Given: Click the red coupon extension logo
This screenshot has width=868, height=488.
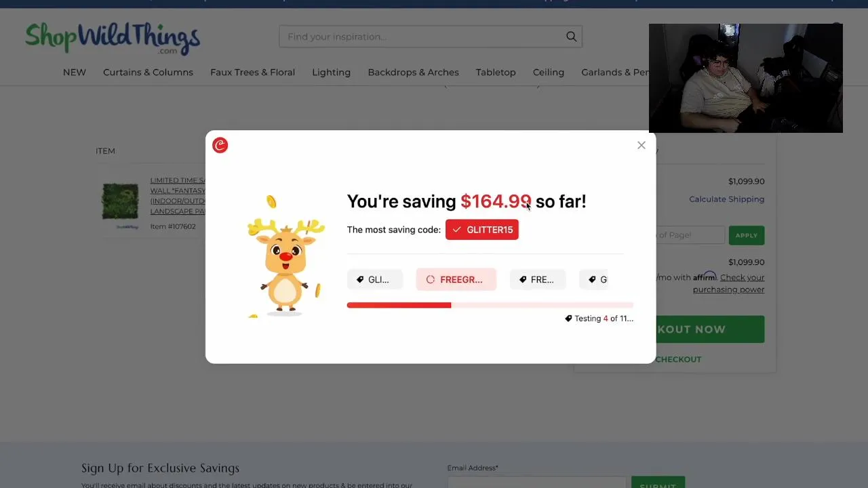Looking at the screenshot, I should pyautogui.click(x=220, y=145).
